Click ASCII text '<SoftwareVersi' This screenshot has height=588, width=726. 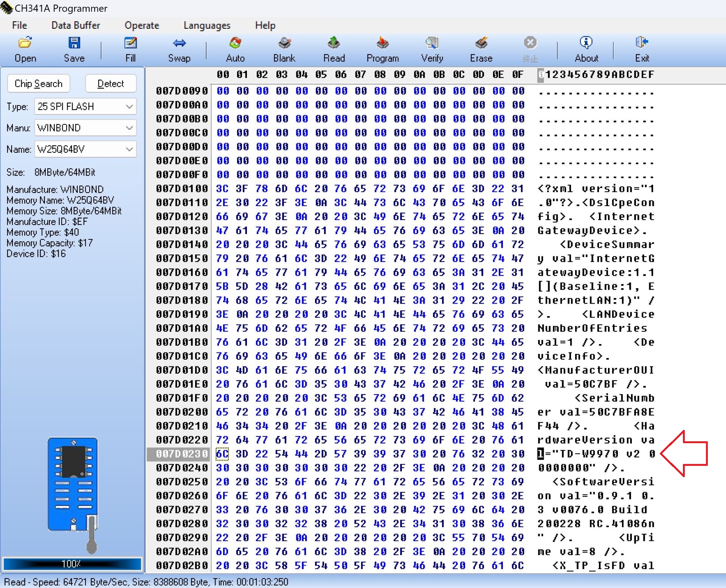coord(603,482)
